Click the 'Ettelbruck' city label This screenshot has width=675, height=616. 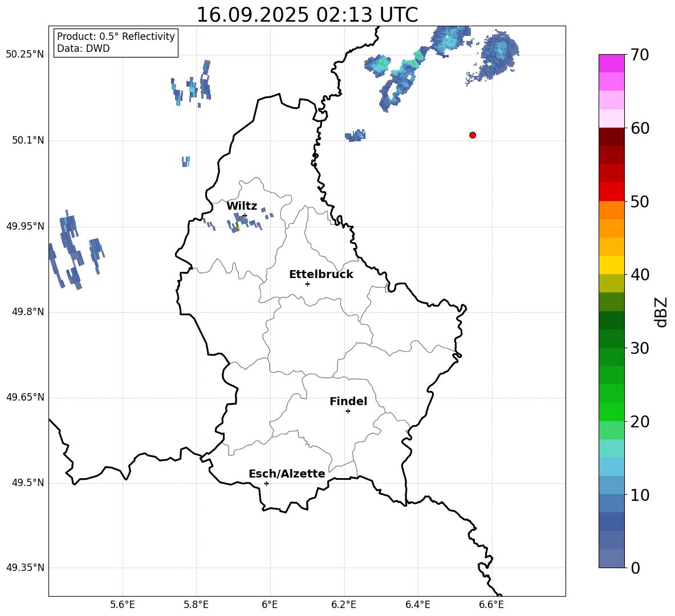(x=321, y=275)
